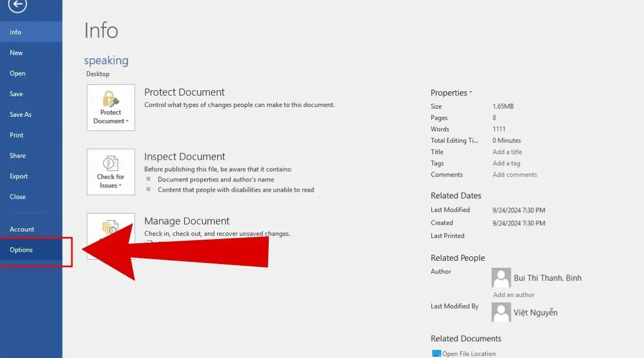The height and width of the screenshot is (358, 644).
Task: Click the Last Modified date value
Action: (519, 210)
